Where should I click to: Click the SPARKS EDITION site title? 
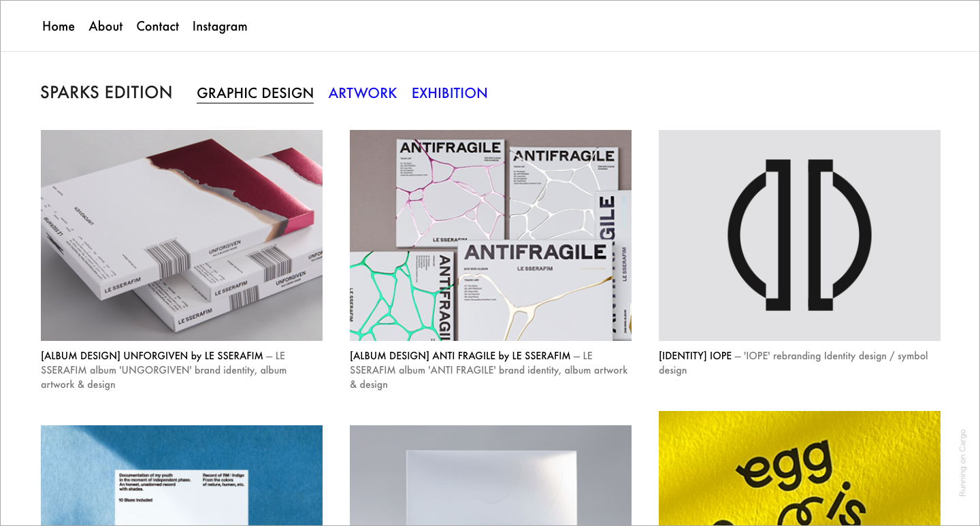pos(106,93)
